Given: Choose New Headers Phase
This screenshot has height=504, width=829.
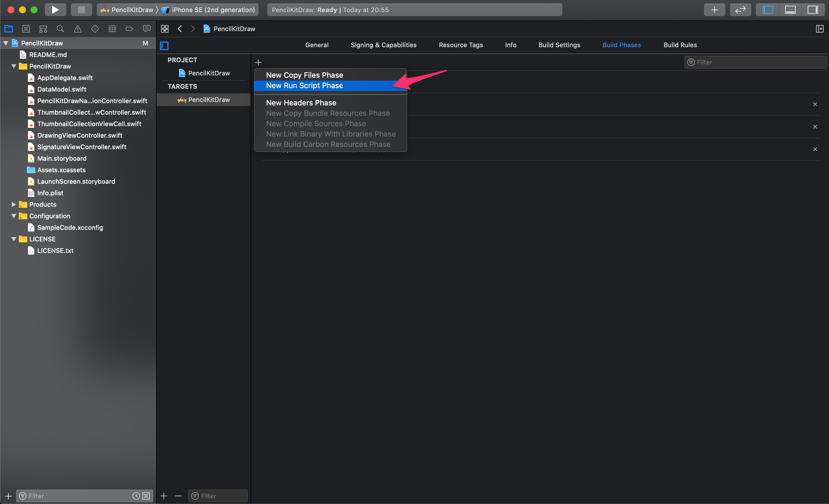Looking at the screenshot, I should click(x=330, y=103).
